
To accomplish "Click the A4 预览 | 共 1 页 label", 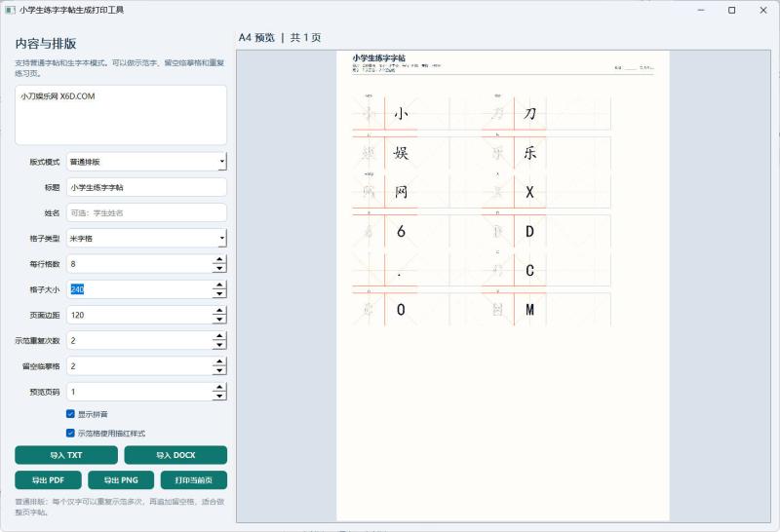I will pos(280,37).
